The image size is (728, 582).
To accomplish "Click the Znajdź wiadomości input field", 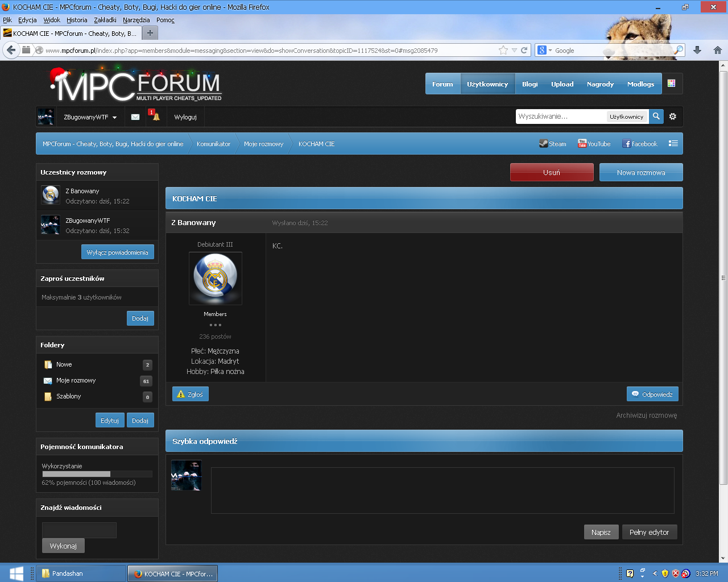I will coord(79,530).
